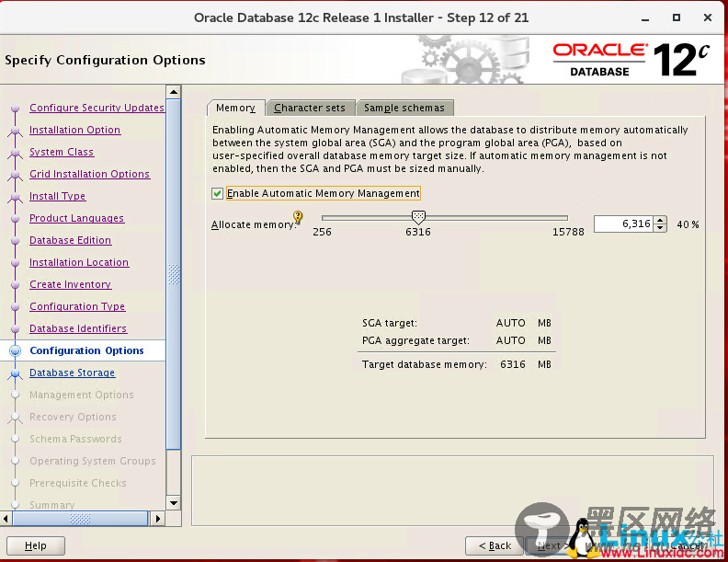Go to Configure Security Updates step
728x562 pixels.
97,108
